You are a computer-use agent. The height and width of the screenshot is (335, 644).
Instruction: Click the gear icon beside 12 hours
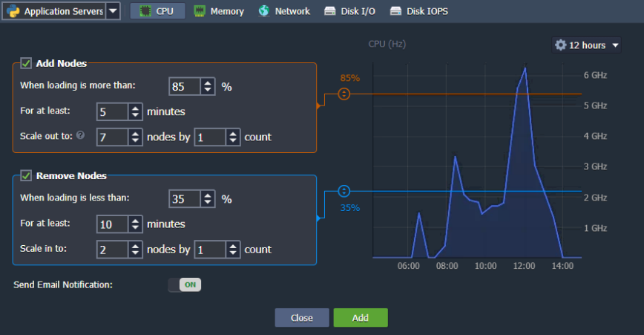(x=561, y=45)
